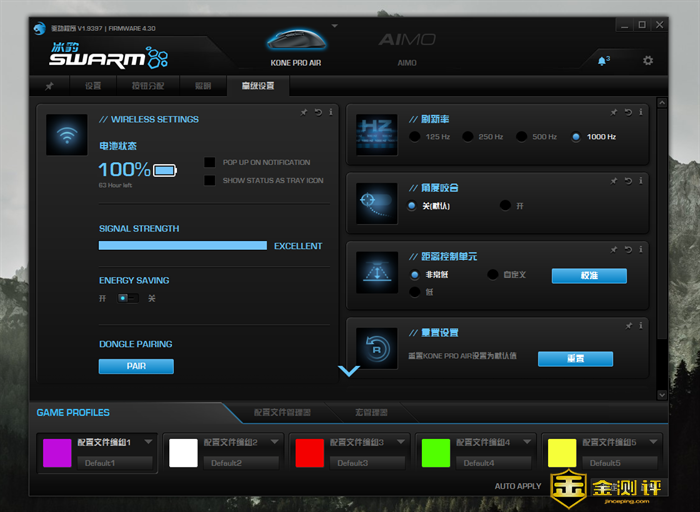This screenshot has width=700, height=512.
Task: Click the notification bell icon
Action: click(603, 61)
